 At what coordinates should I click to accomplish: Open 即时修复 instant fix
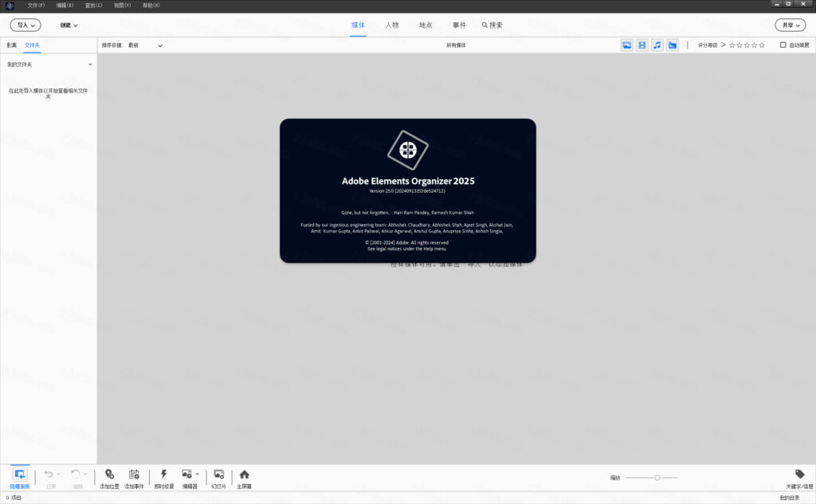[164, 474]
